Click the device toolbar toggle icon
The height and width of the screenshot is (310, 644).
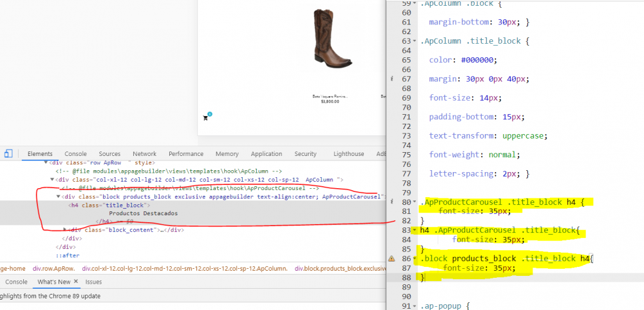tap(8, 153)
